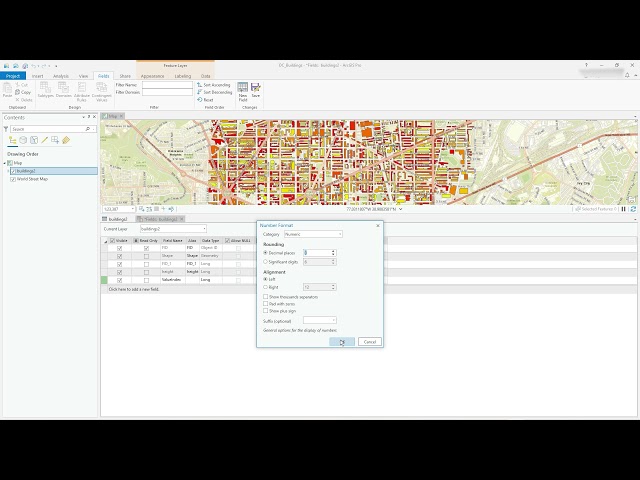Collapse the Map tree node in Contents
This screenshot has width=640, height=480.
(4, 163)
